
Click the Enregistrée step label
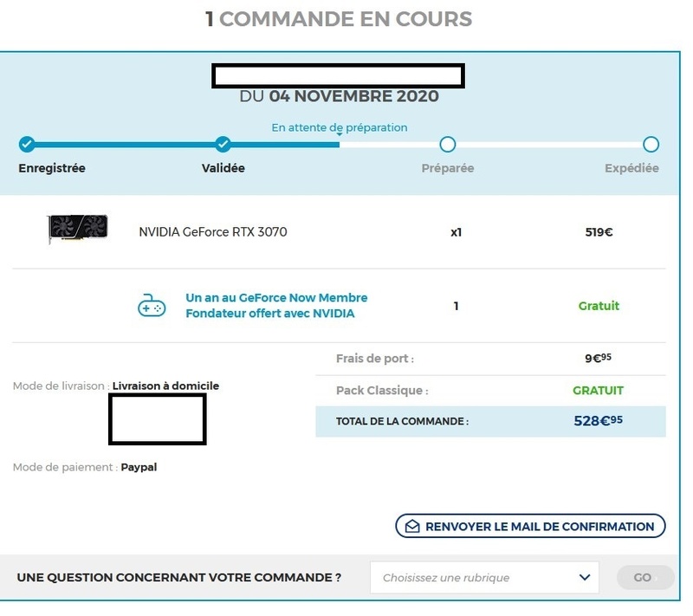point(52,168)
